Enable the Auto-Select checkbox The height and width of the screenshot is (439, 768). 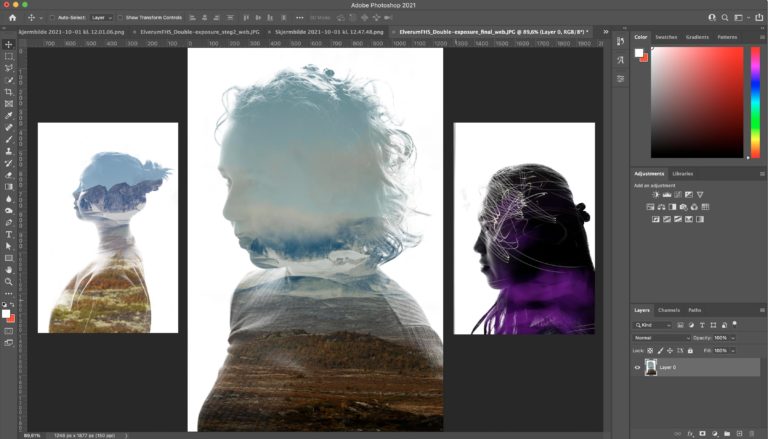tap(53, 18)
